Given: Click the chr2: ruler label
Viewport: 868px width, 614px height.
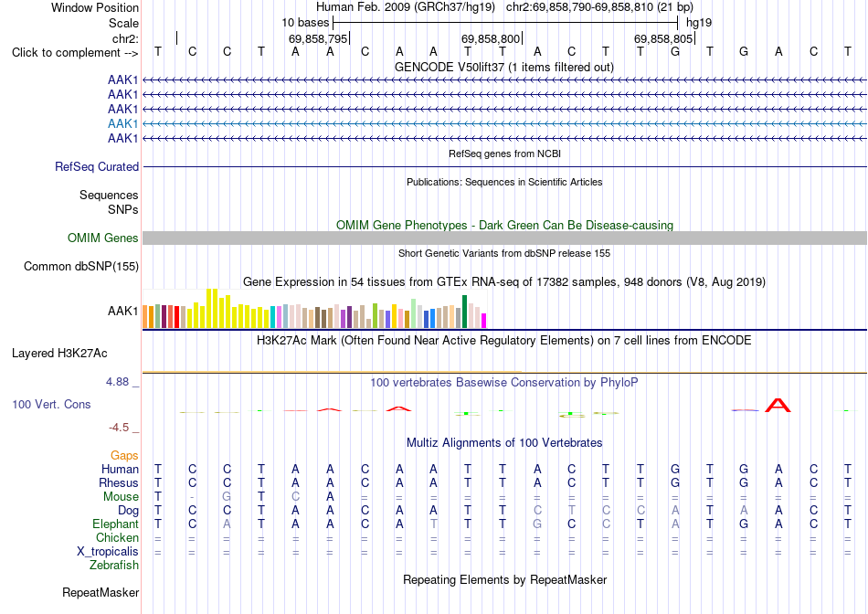Looking at the screenshot, I should (x=125, y=38).
